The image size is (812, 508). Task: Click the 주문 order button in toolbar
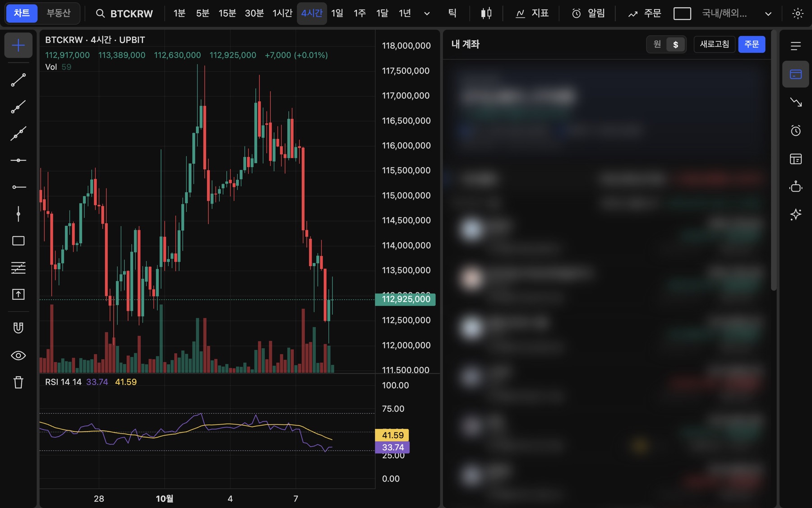click(644, 14)
